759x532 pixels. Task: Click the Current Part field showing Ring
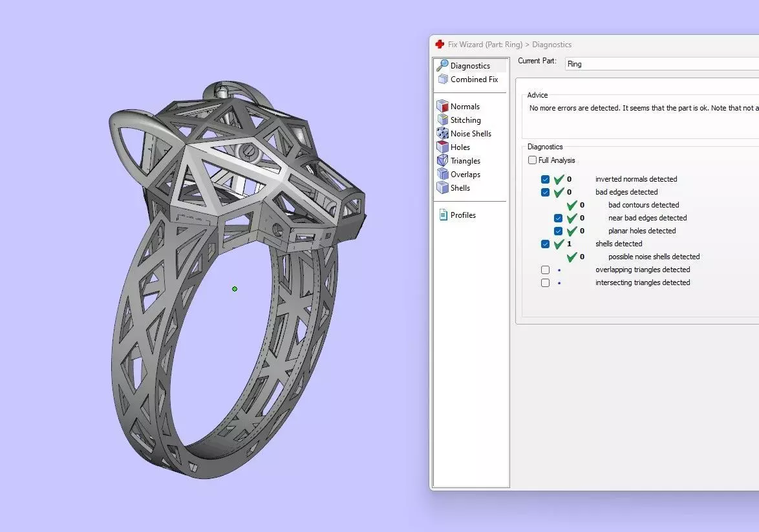point(662,64)
